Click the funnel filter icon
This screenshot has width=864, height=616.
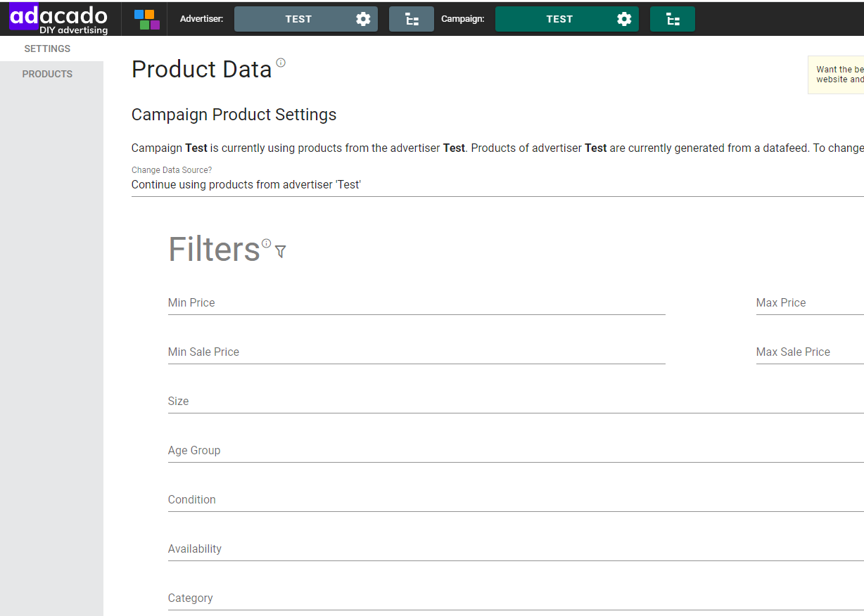click(x=280, y=251)
